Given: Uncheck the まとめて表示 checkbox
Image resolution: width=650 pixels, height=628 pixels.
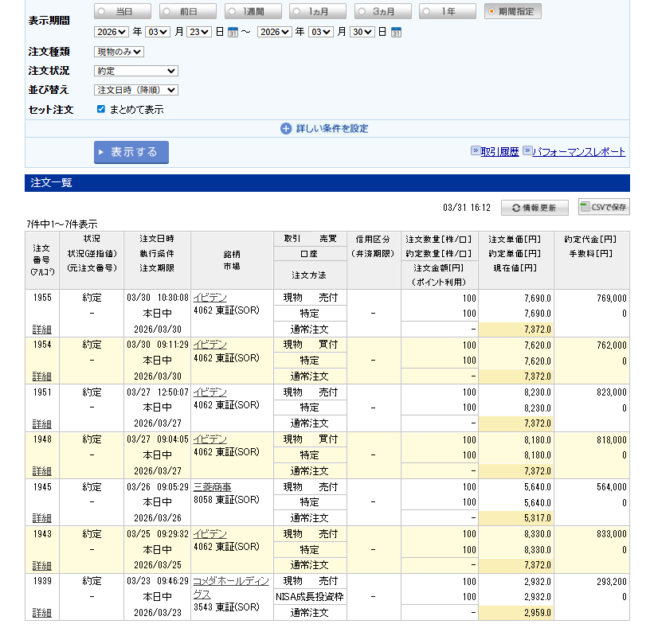Looking at the screenshot, I should point(101,109).
